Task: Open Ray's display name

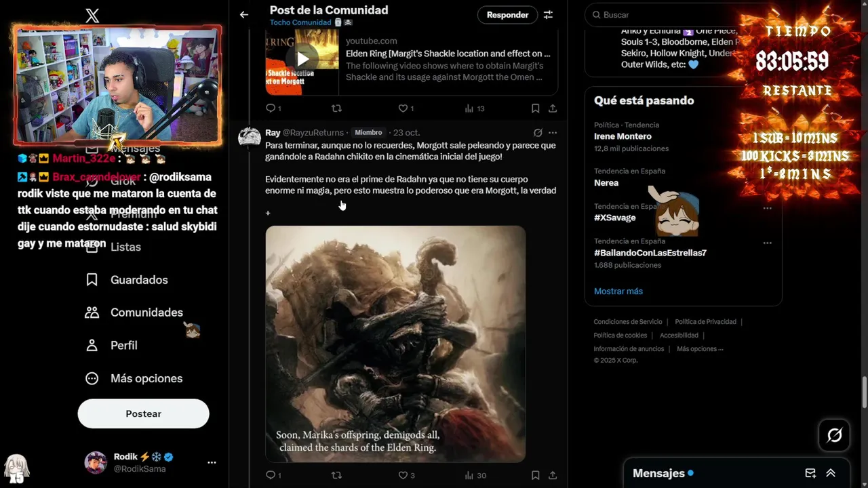Action: pyautogui.click(x=273, y=133)
